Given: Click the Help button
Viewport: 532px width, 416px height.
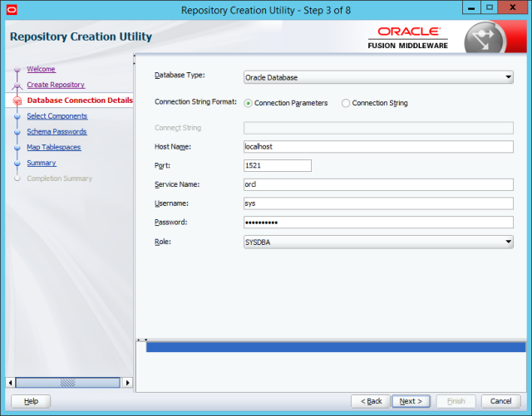Looking at the screenshot, I should click(31, 401).
